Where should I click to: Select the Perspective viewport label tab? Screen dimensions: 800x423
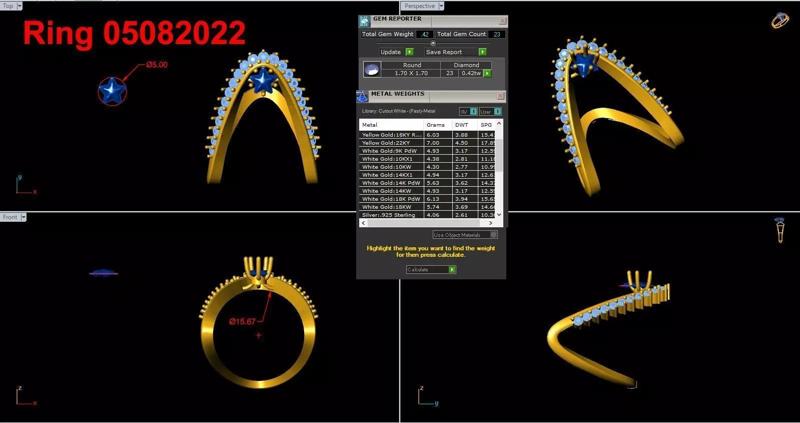click(419, 6)
